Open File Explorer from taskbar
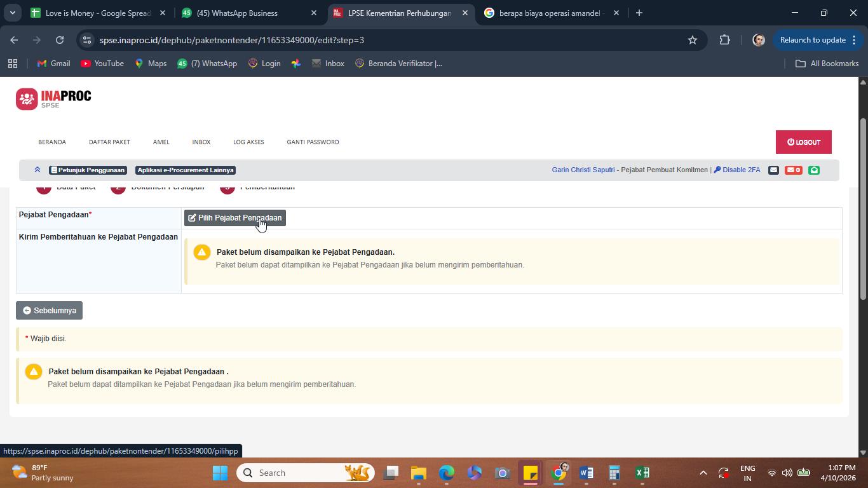 click(x=418, y=473)
